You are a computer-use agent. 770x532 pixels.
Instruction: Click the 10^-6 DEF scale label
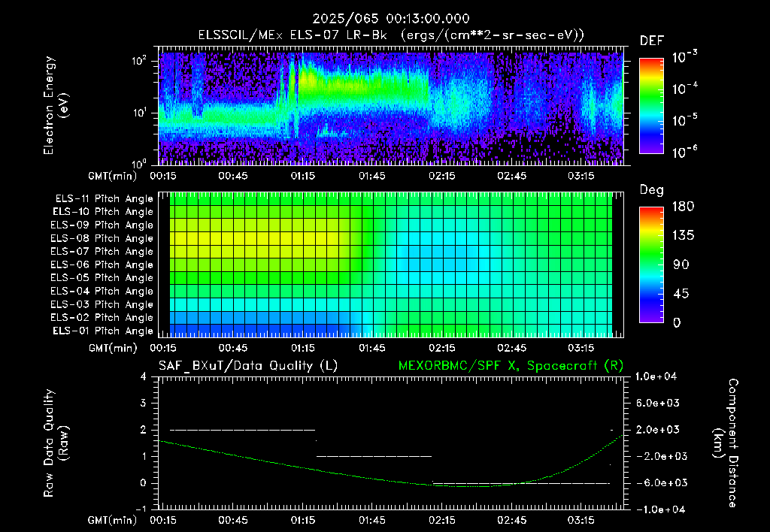(684, 152)
